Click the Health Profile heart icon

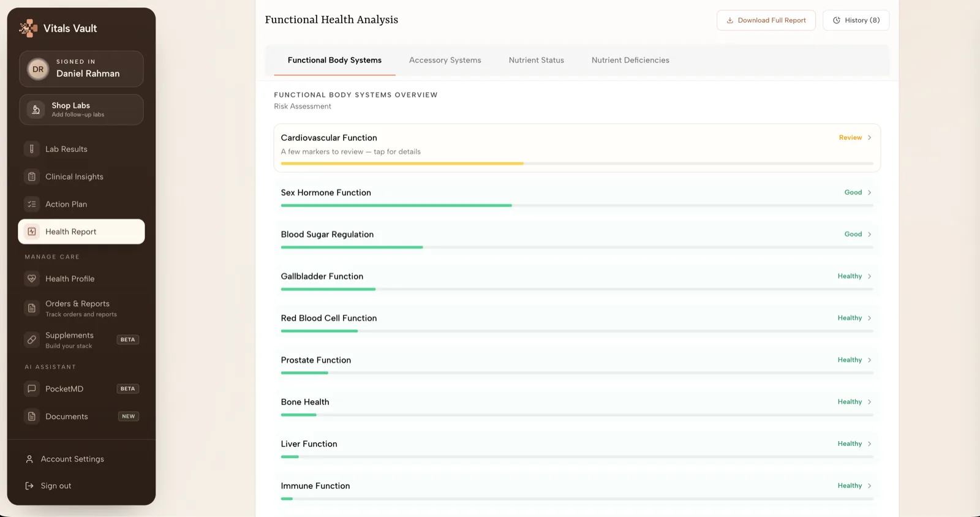[x=32, y=279]
